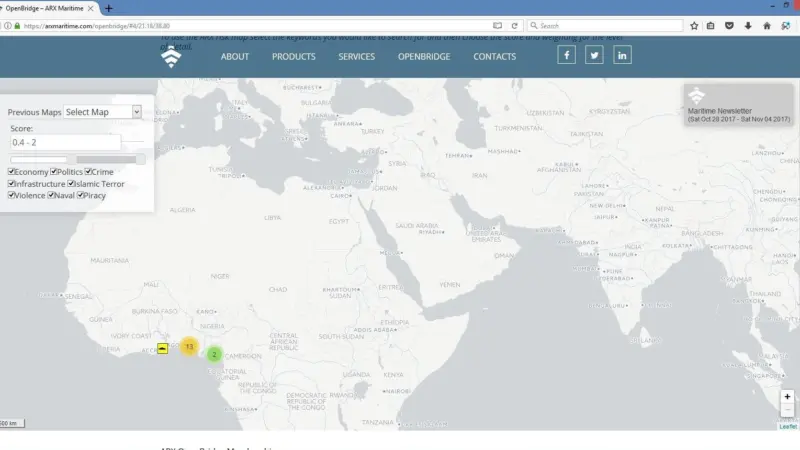800x450 pixels.
Task: Disable the Naval keyword filter
Action: click(51, 195)
